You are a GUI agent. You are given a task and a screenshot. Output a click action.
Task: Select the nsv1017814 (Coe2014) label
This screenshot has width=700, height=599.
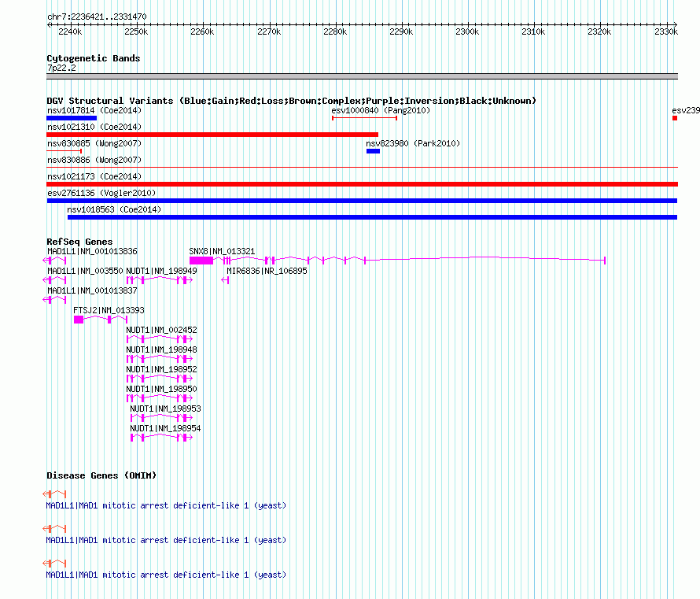click(94, 110)
